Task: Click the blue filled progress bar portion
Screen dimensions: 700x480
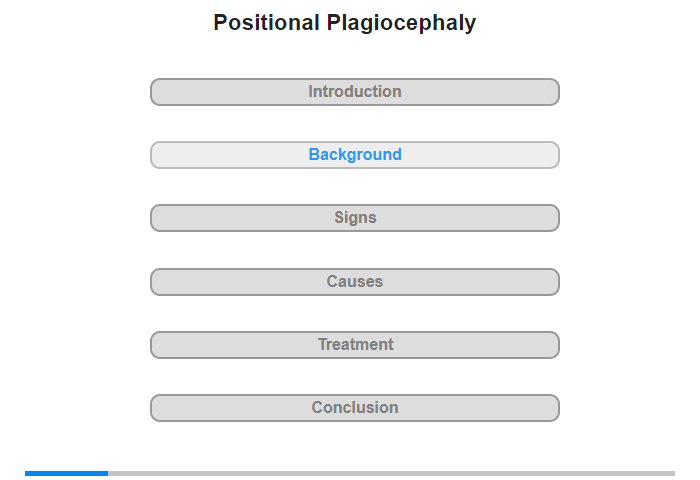Action: point(66,473)
